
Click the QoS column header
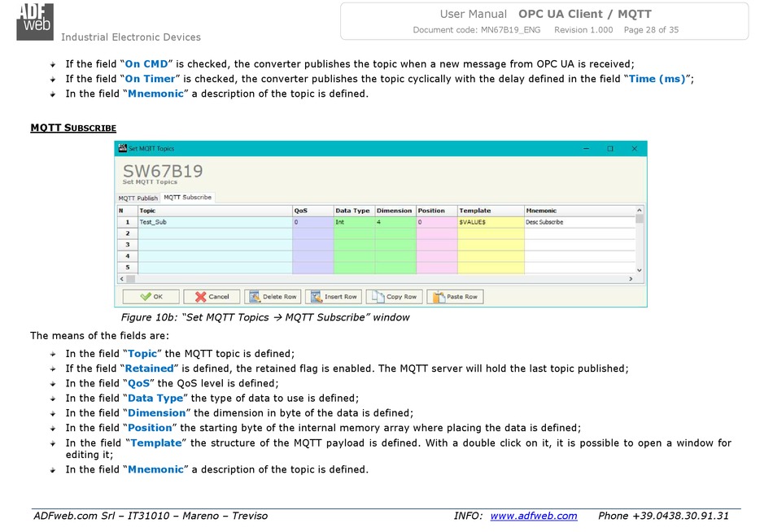tap(313, 211)
